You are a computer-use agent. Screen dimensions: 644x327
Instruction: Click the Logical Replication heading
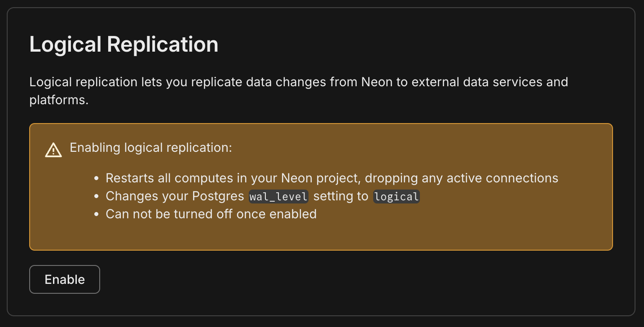pos(124,44)
